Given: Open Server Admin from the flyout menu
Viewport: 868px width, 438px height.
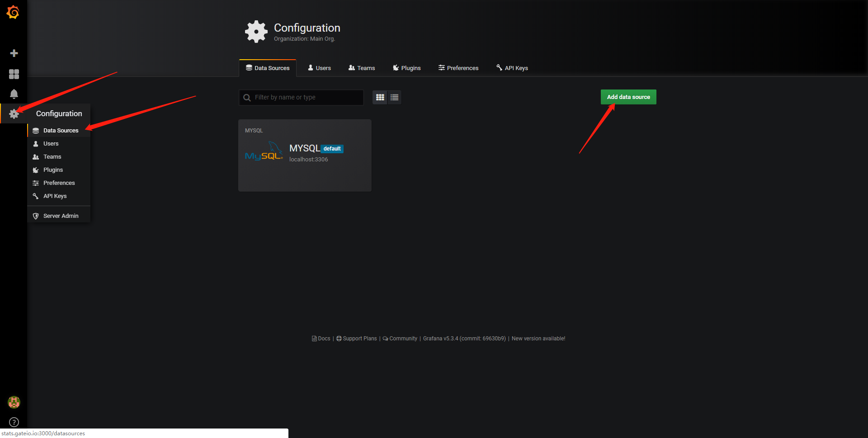Looking at the screenshot, I should (59, 216).
